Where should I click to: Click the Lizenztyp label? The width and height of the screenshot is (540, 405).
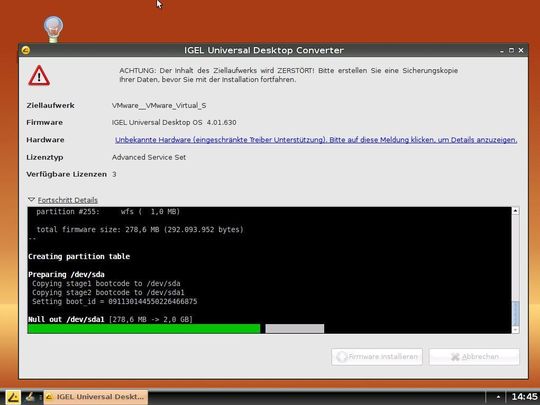[44, 157]
